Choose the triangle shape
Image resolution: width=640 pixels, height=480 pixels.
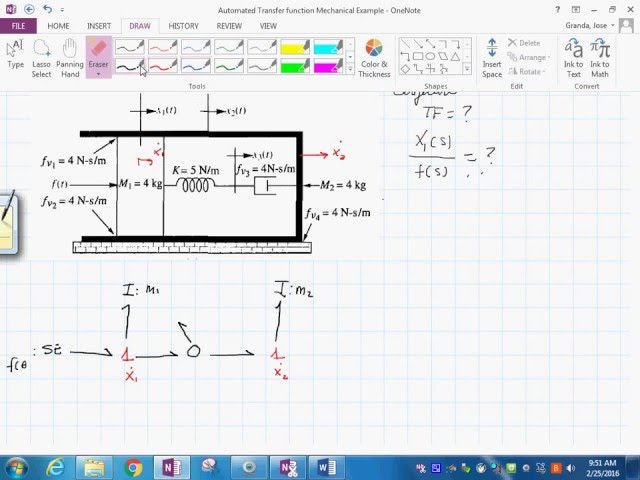456,56
